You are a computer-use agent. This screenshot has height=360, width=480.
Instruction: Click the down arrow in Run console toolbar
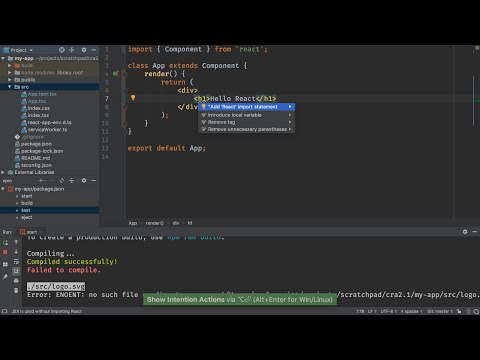click(x=16, y=252)
